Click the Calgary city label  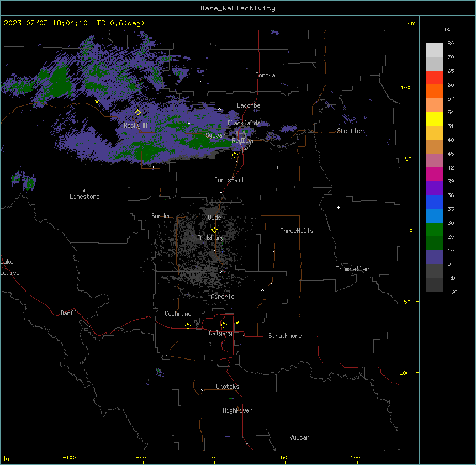click(220, 333)
